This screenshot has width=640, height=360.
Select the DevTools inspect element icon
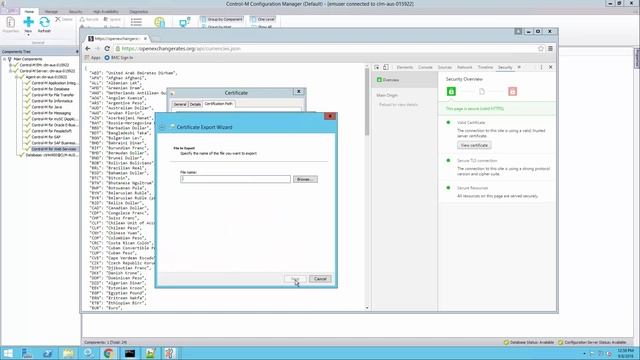point(377,67)
